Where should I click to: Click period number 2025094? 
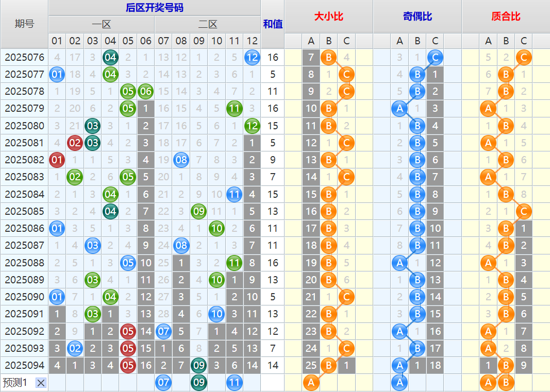24,365
